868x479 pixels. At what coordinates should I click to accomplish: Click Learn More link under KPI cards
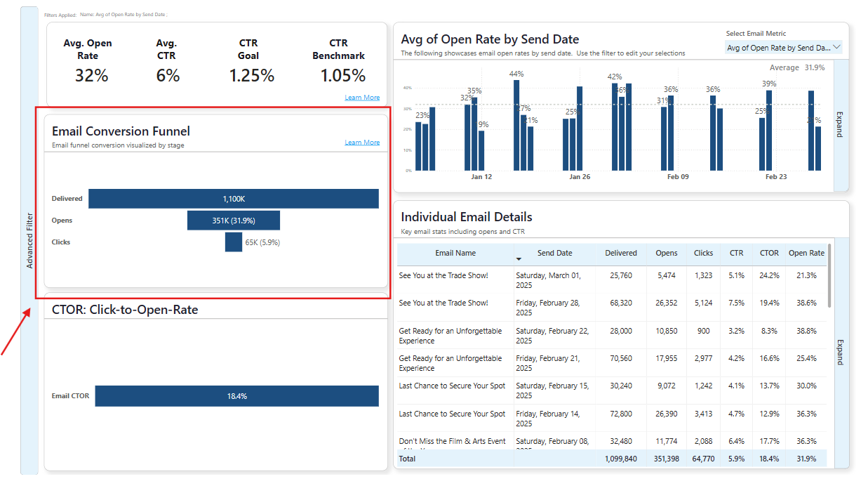362,98
